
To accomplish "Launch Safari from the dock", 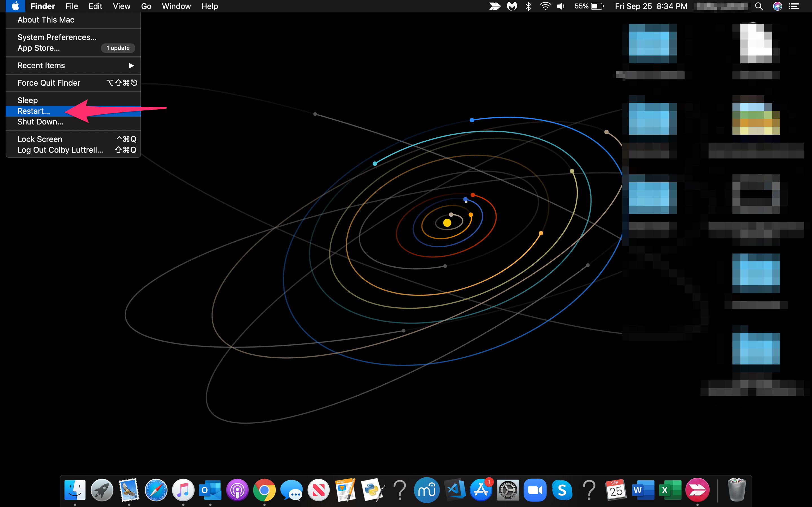I will point(156,490).
